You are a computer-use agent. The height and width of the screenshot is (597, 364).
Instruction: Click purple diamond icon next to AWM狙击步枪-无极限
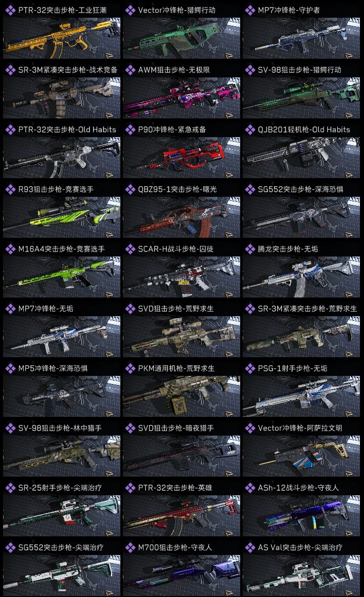pyautogui.click(x=130, y=70)
